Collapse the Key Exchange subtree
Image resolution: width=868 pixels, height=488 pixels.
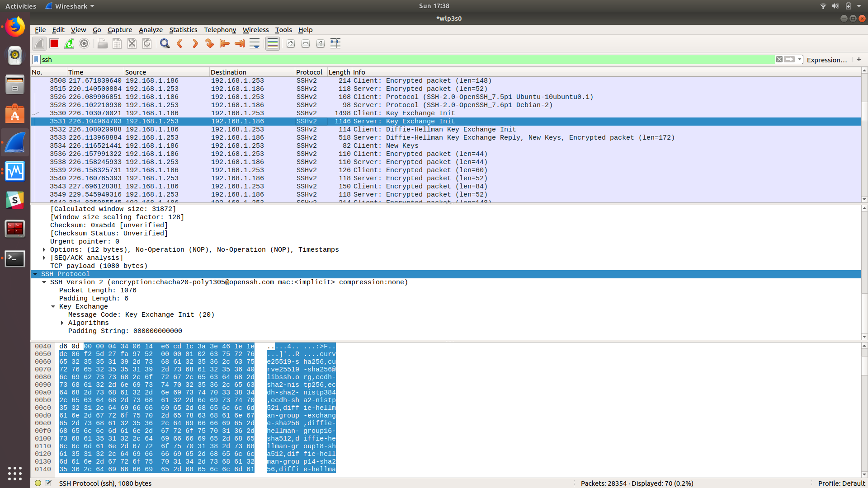click(53, 306)
